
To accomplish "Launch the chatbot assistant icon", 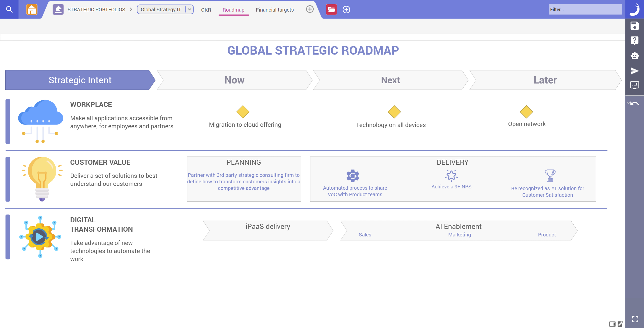I will [x=634, y=56].
